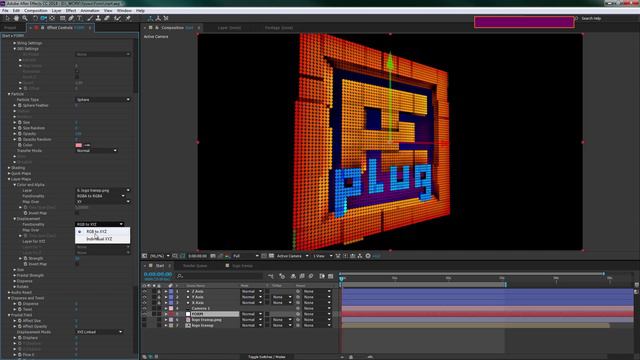
Task: Select the Pen tool
Action: point(71,18)
